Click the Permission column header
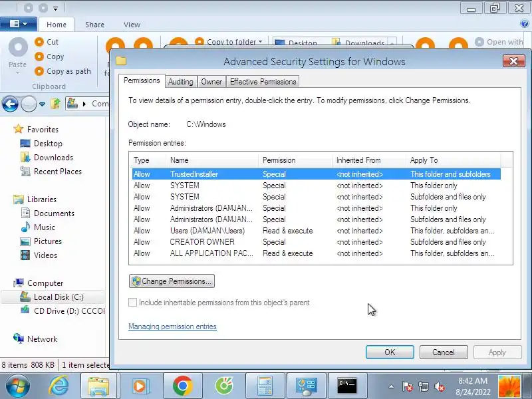Viewport: 532px width, 399px height. click(x=295, y=160)
